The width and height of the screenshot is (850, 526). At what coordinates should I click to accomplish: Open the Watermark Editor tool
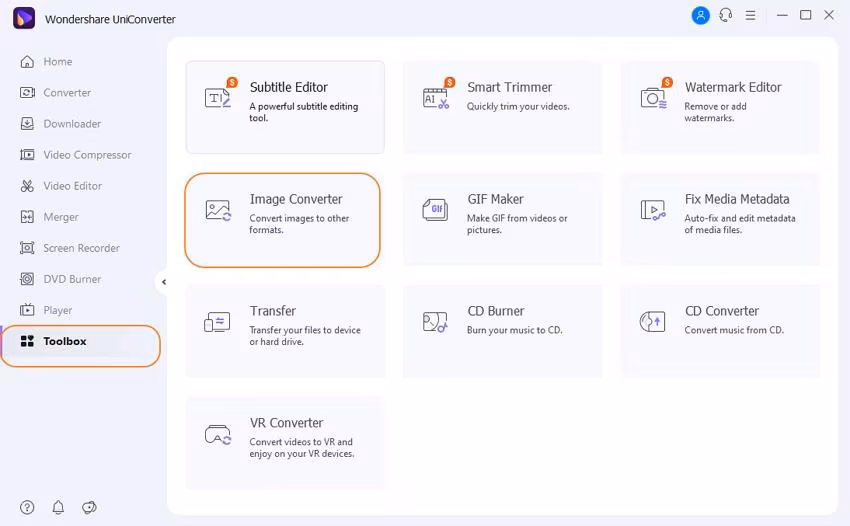(x=720, y=106)
